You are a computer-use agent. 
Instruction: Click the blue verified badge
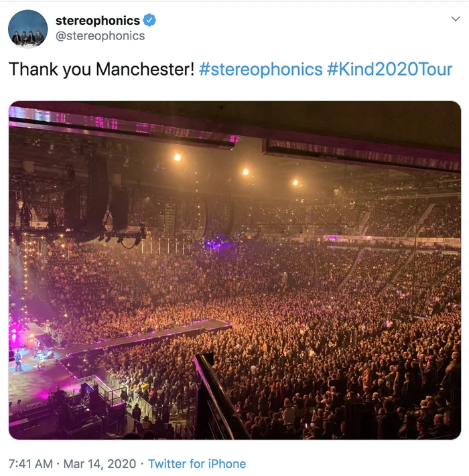point(149,20)
